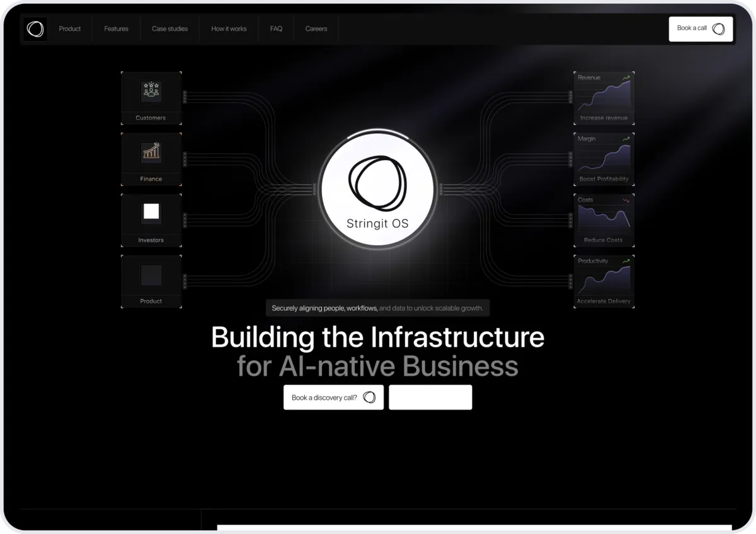
Task: Click the central Stringit OS logo circle
Action: (x=377, y=189)
